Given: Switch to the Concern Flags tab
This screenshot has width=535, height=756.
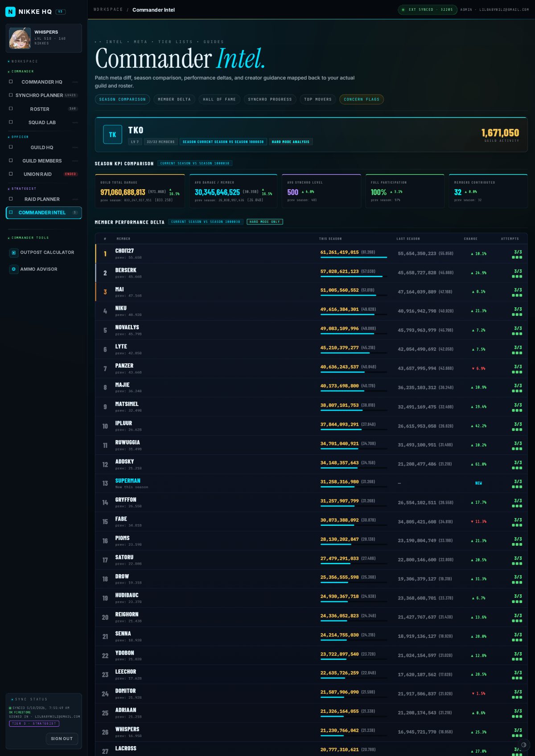Looking at the screenshot, I should pos(362,99).
